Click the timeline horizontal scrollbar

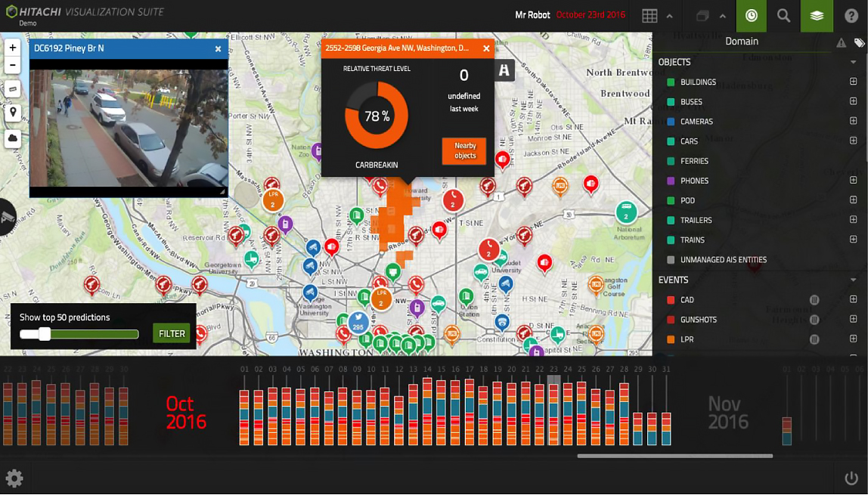click(x=674, y=456)
